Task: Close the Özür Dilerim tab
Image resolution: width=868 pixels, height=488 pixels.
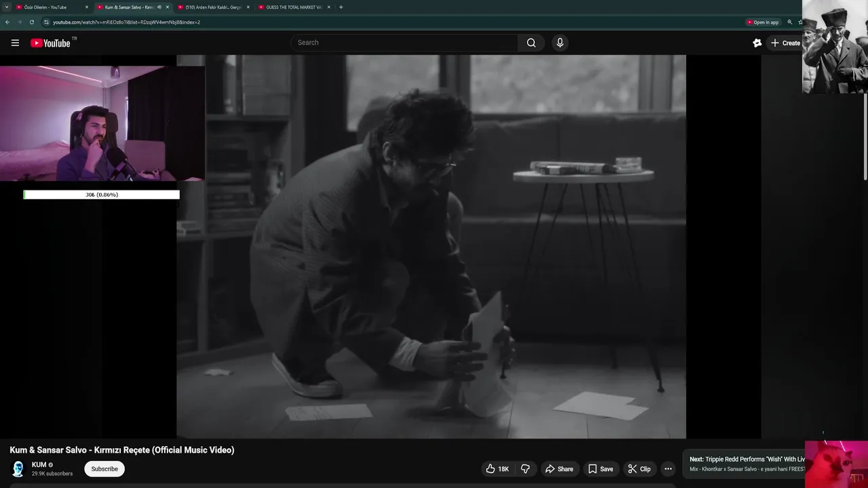Action: [x=87, y=7]
